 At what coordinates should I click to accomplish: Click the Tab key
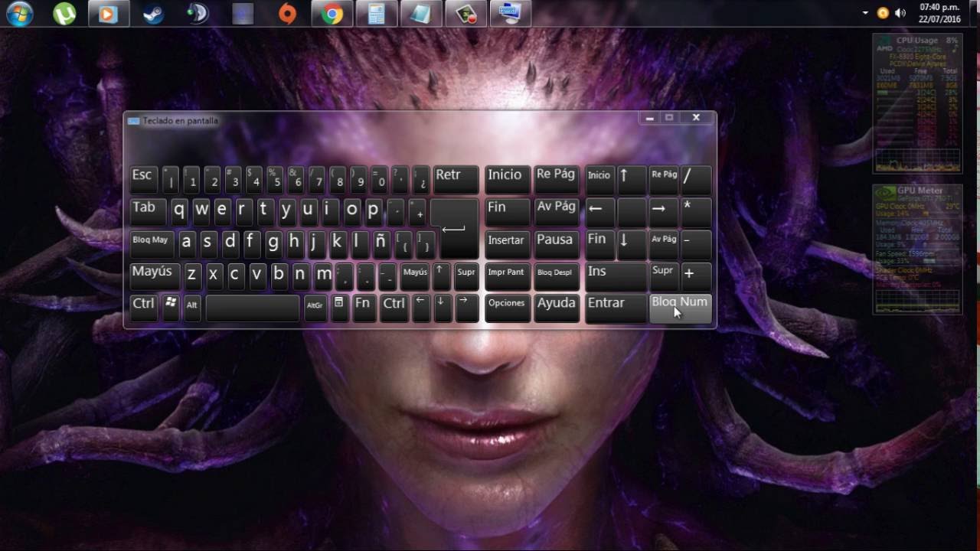click(x=149, y=212)
